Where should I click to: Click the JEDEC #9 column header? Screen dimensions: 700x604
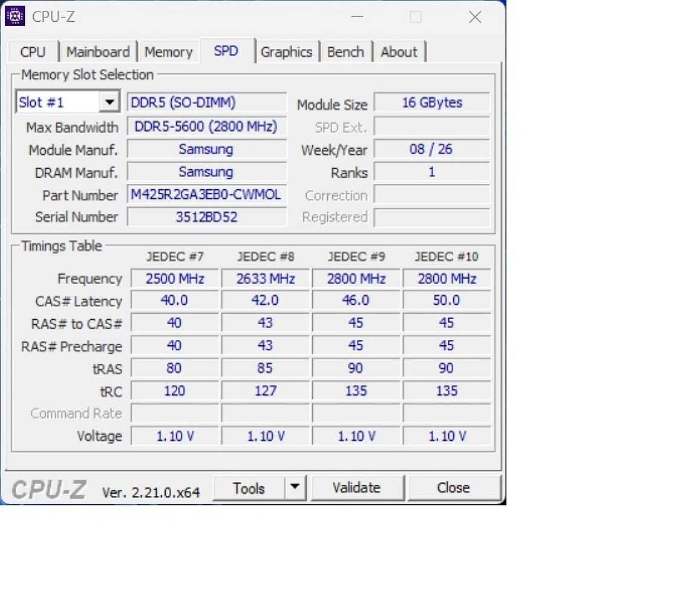point(356,256)
